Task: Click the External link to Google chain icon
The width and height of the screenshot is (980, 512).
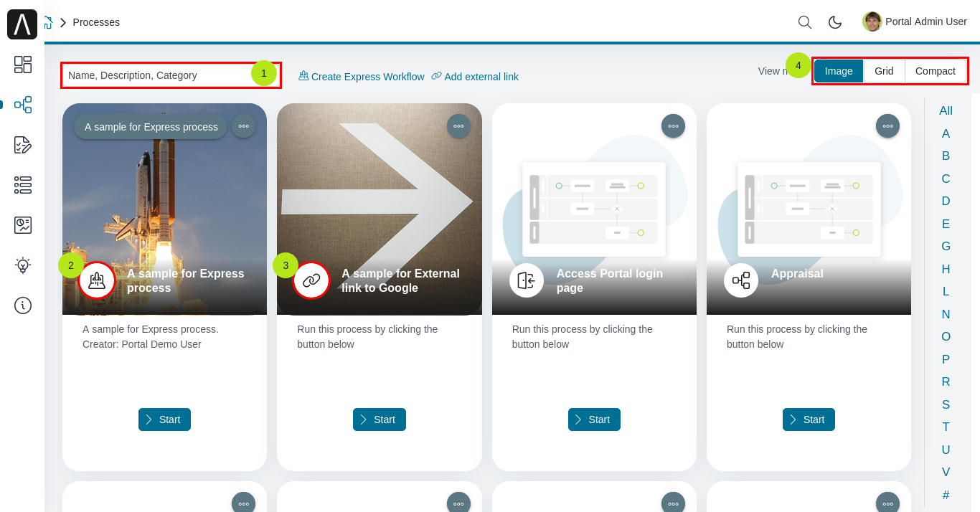Action: click(x=311, y=280)
